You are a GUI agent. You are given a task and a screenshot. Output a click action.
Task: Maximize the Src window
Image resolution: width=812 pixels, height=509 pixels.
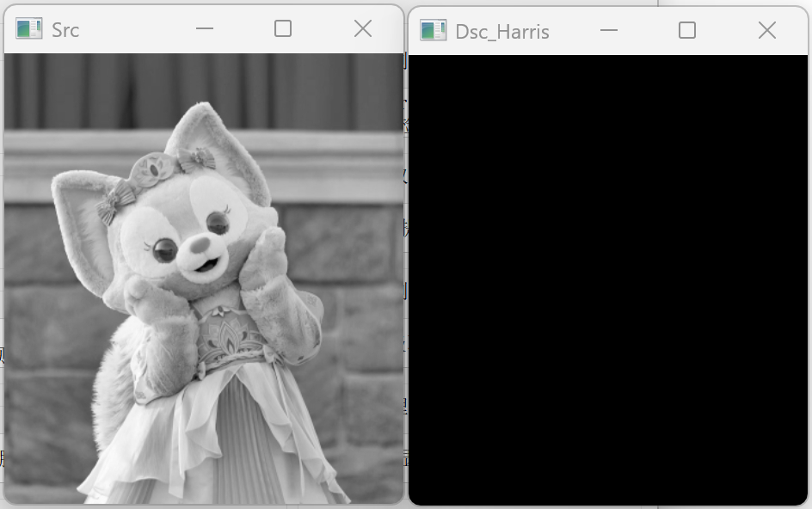coord(283,28)
